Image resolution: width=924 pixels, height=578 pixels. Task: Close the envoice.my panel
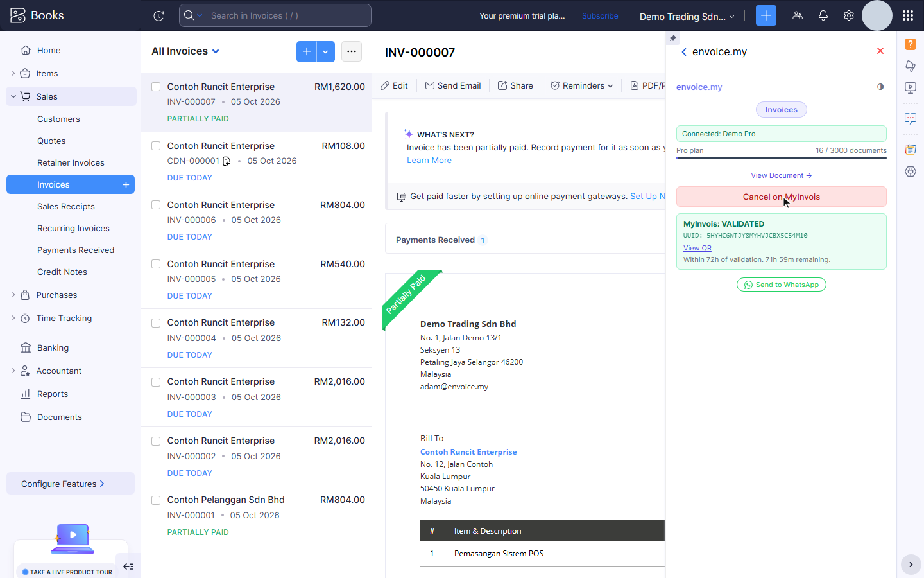[880, 51]
